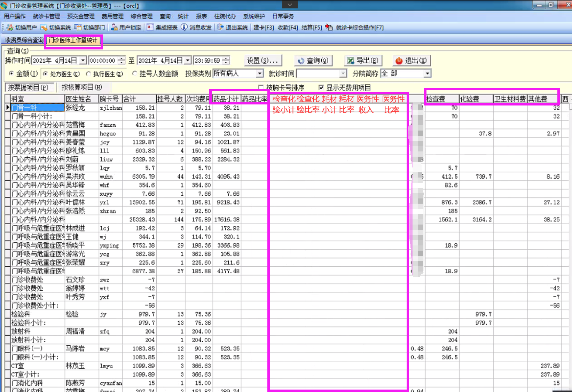Open the 用户操作 menu
572x392 pixels.
[x=15, y=16]
